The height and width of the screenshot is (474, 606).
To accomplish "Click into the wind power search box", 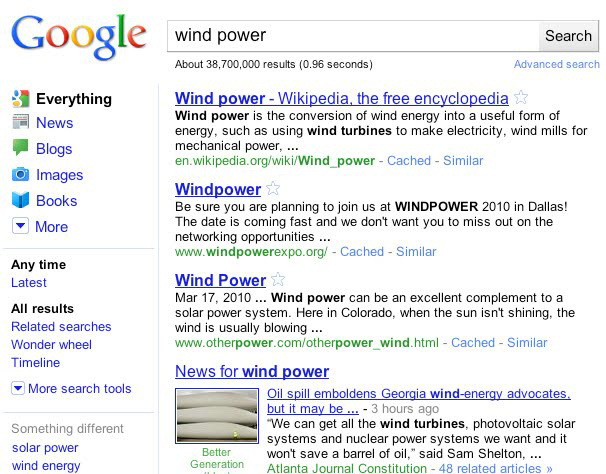I will [x=353, y=36].
